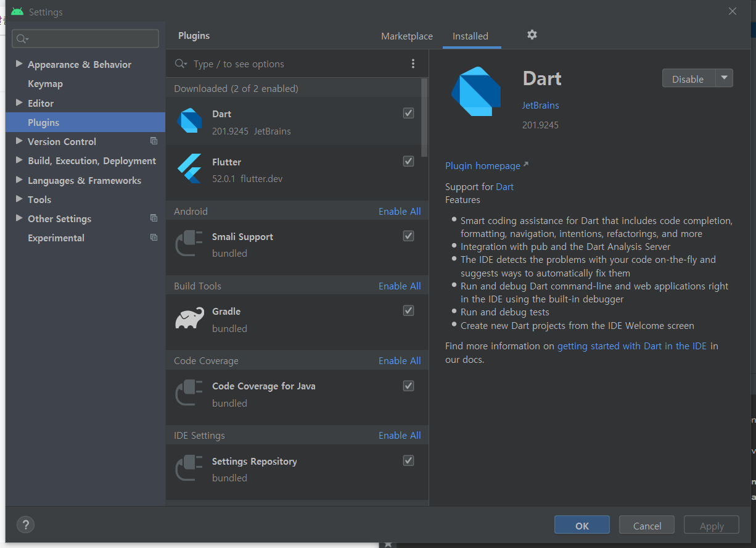Toggle the Flutter plugin checkbox
Image resolution: width=756 pixels, height=548 pixels.
[x=408, y=161]
